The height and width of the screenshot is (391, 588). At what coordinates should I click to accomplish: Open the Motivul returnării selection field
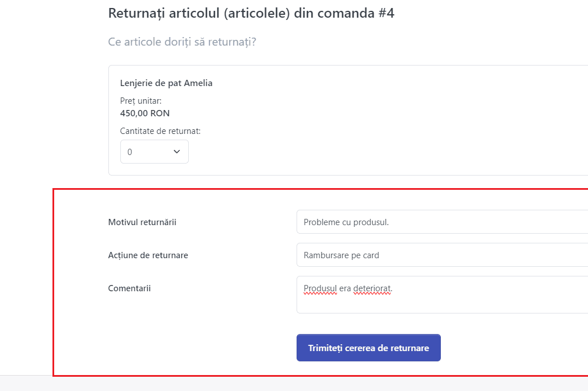tap(442, 222)
